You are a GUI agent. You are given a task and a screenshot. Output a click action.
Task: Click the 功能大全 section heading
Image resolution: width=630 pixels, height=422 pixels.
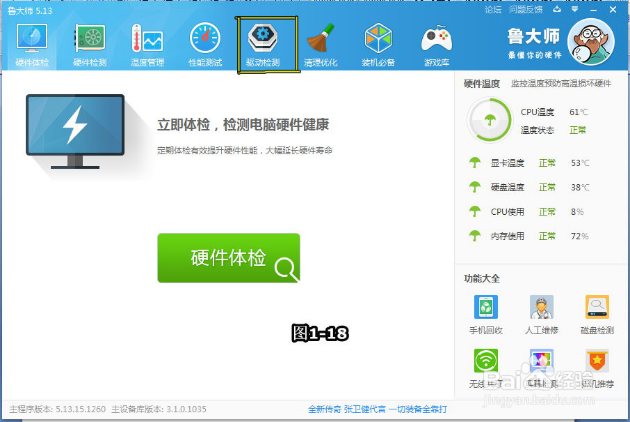[482, 278]
